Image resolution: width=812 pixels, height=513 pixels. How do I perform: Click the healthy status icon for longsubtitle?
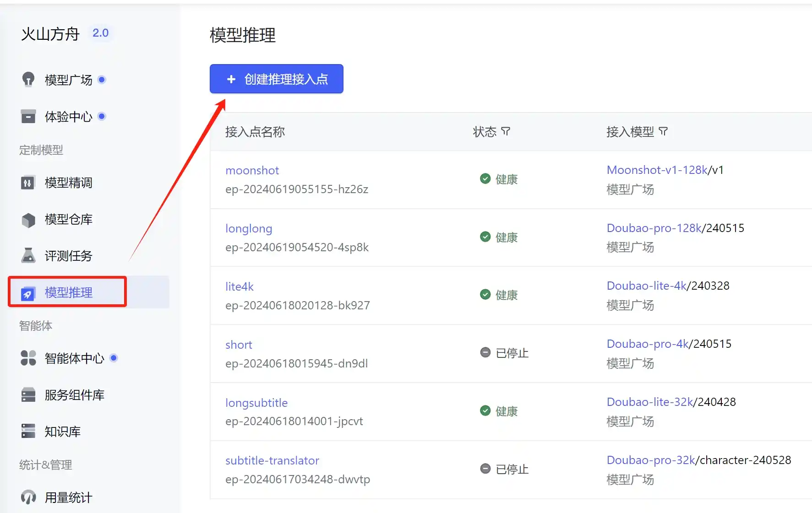[x=485, y=410]
